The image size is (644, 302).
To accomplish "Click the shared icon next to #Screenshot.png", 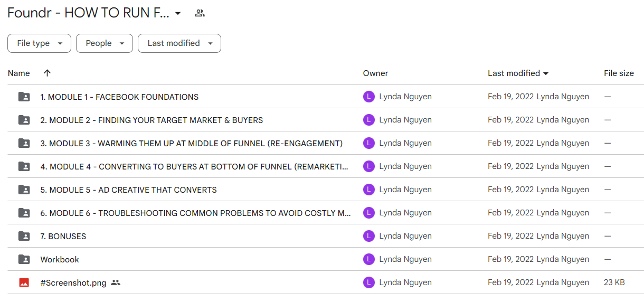I will tap(116, 282).
